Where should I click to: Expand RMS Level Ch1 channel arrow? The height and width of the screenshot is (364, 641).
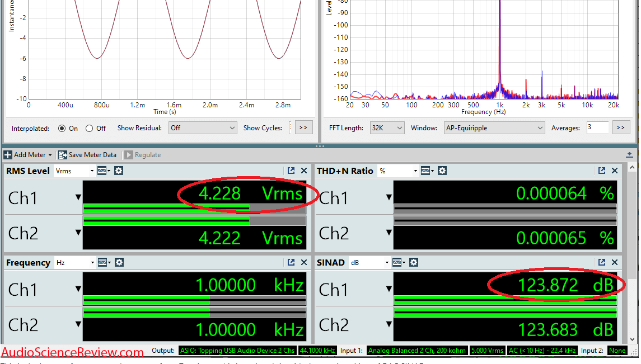(78, 197)
